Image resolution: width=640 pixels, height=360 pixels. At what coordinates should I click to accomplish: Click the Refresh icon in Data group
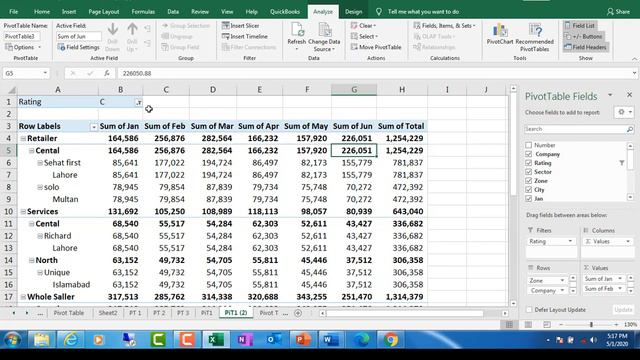[297, 30]
